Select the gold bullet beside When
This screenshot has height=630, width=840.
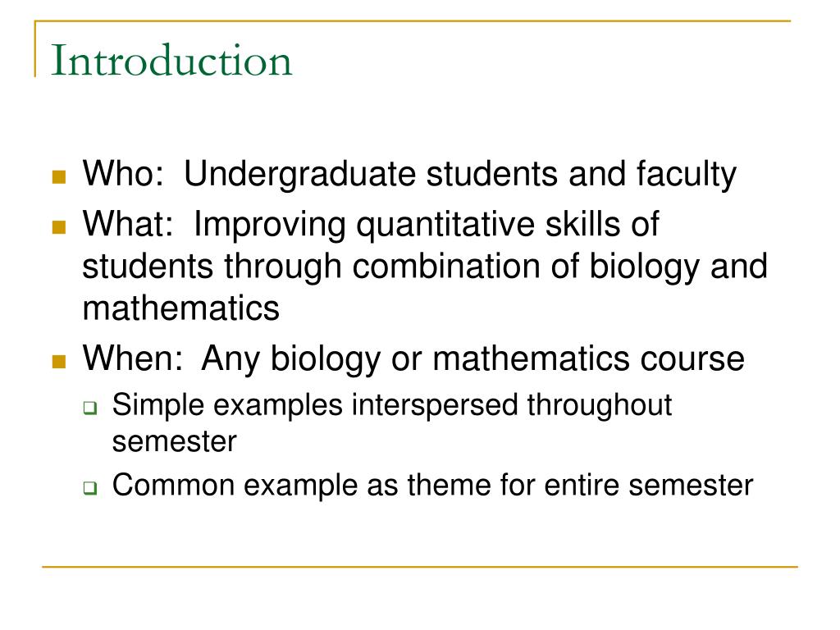(x=59, y=362)
